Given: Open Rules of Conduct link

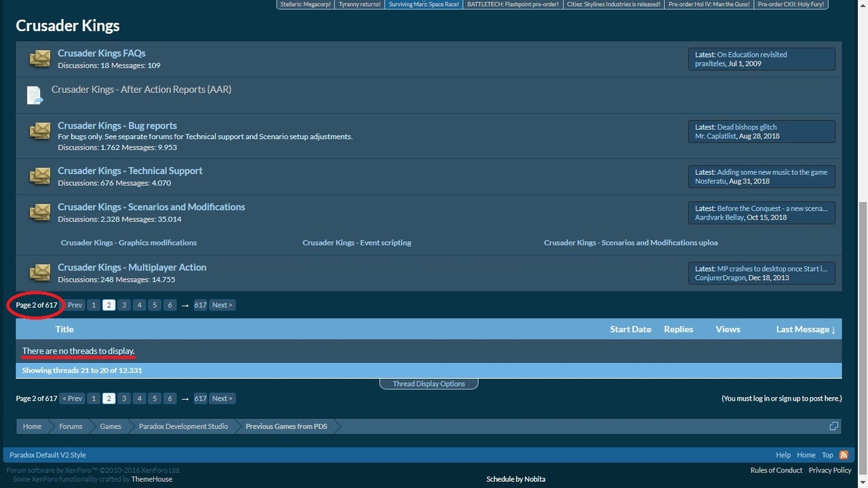Looking at the screenshot, I should tap(776, 470).
